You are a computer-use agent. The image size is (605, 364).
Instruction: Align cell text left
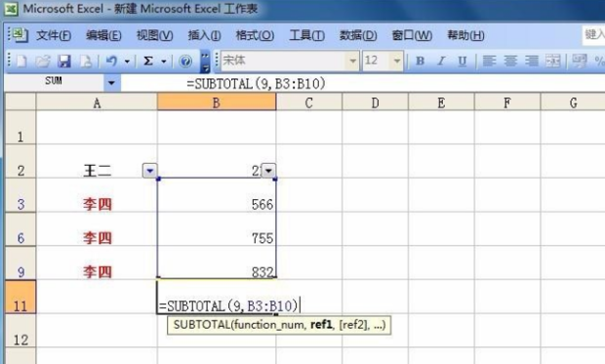489,61
